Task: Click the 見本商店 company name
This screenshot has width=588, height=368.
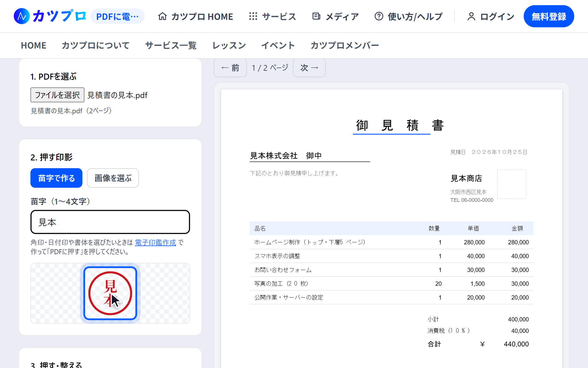Action: tap(466, 178)
